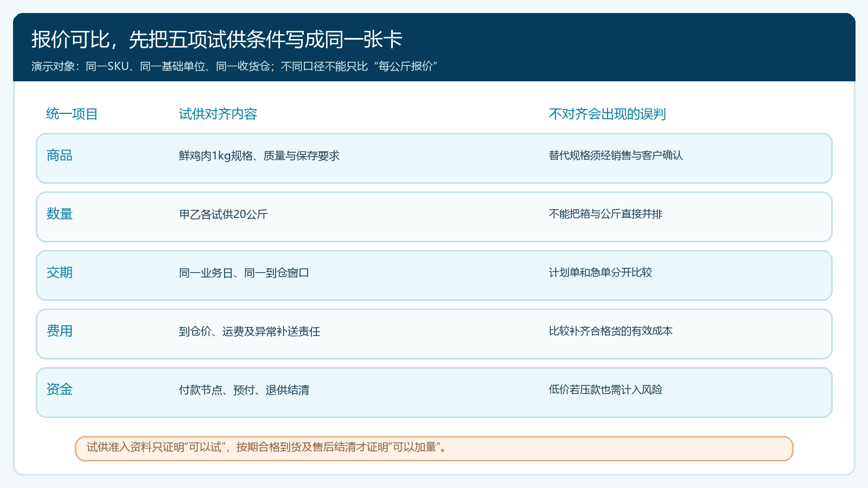
Task: Click the column header "试供对齐内容"
Action: (x=218, y=114)
